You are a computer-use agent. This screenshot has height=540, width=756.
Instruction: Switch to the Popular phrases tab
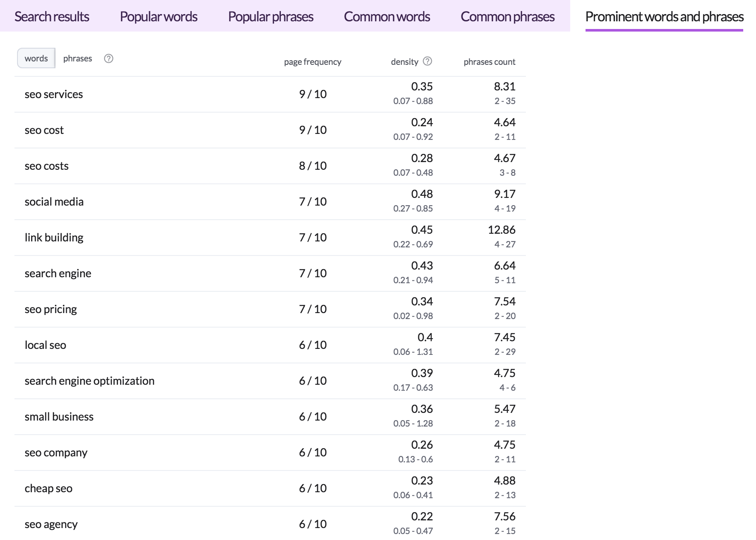[271, 17]
